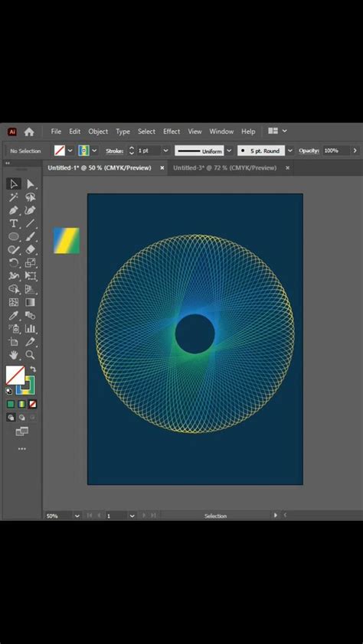Select the Type tool
Screen dimensions: 363x644
tap(14, 223)
